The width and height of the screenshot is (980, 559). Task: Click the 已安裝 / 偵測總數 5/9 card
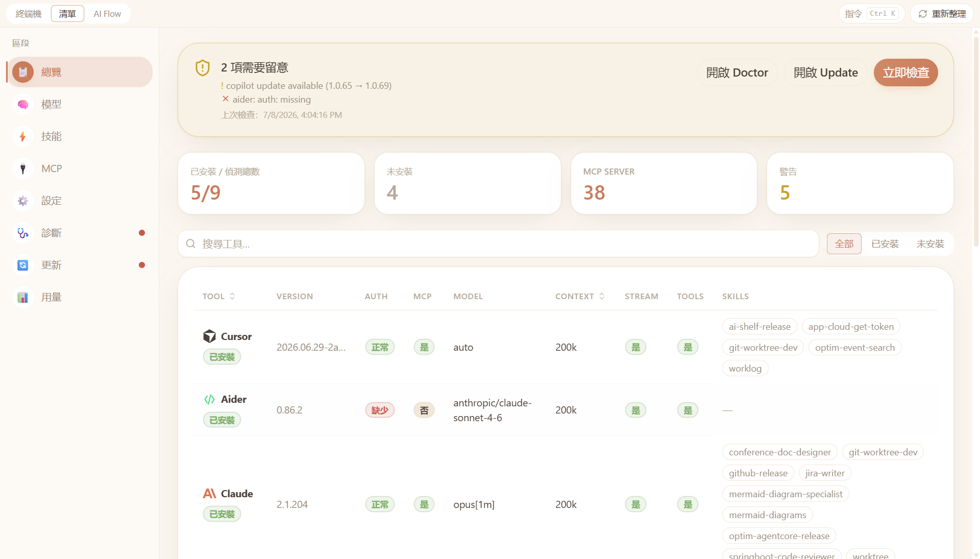coord(271,183)
